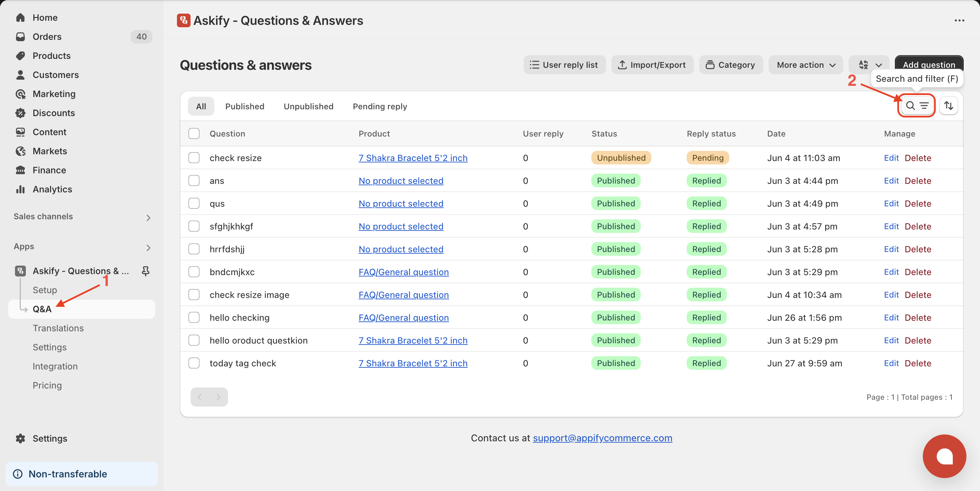This screenshot has height=491, width=980.
Task: Switch to the Unpublished tab
Action: point(309,106)
